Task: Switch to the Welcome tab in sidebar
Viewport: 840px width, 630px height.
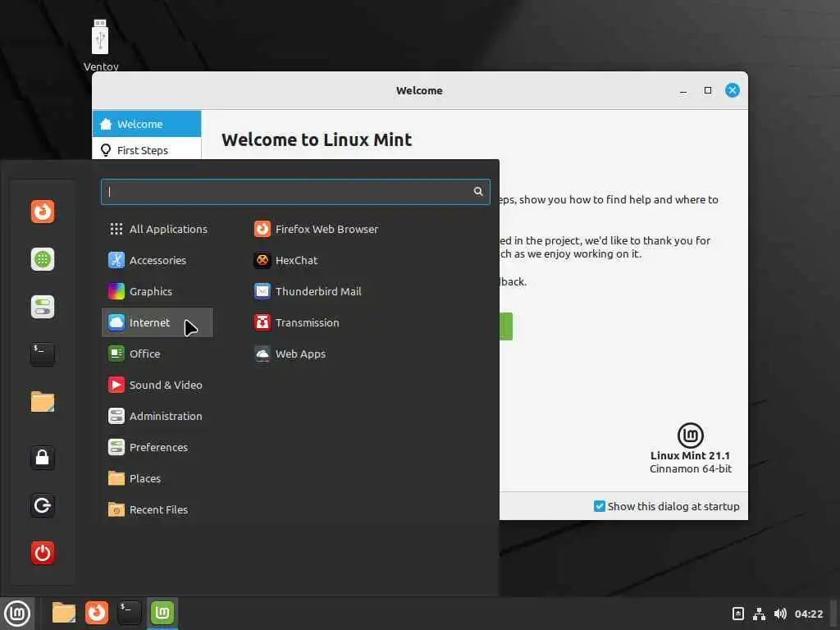Action: coord(147,124)
